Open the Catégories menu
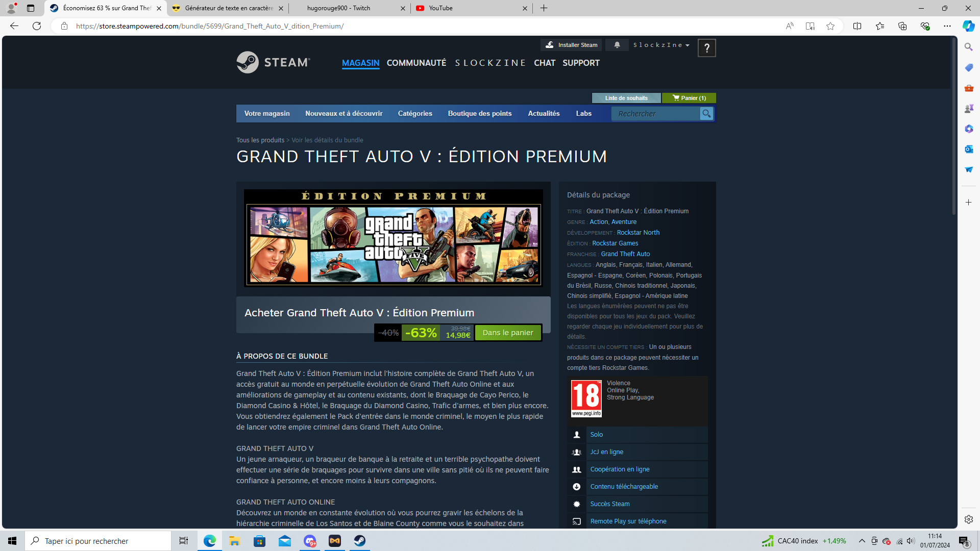Image resolution: width=980 pixels, height=551 pixels. click(415, 114)
